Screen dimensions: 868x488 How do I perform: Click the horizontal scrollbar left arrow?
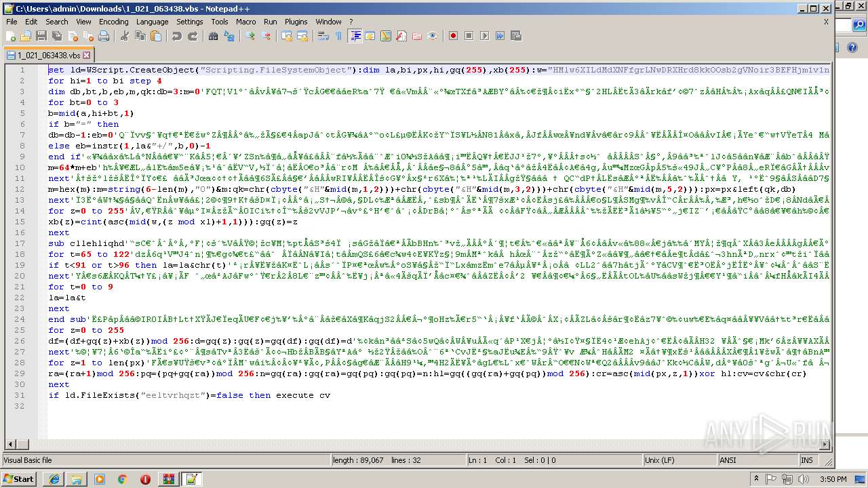[11, 444]
